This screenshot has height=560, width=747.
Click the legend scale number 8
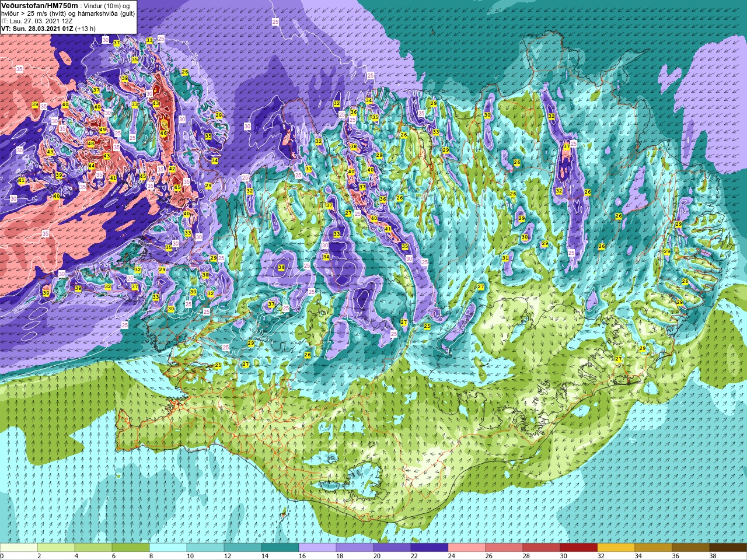151,556
